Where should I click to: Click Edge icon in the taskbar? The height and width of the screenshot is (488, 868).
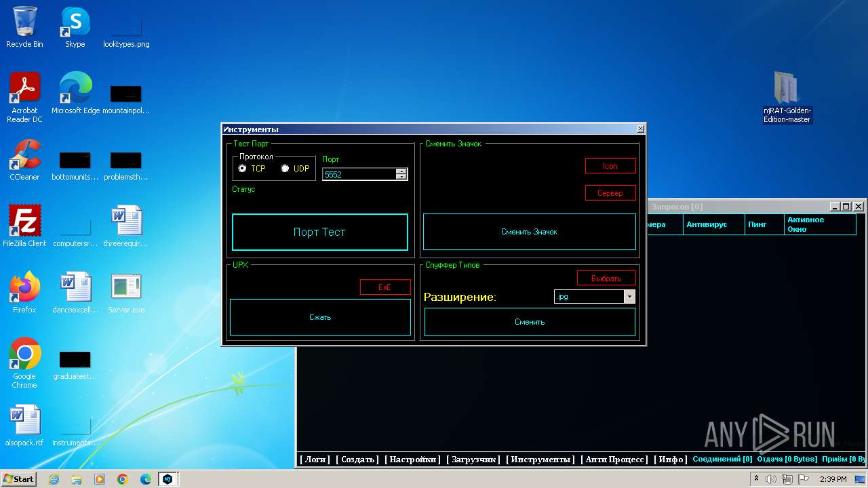tap(146, 479)
